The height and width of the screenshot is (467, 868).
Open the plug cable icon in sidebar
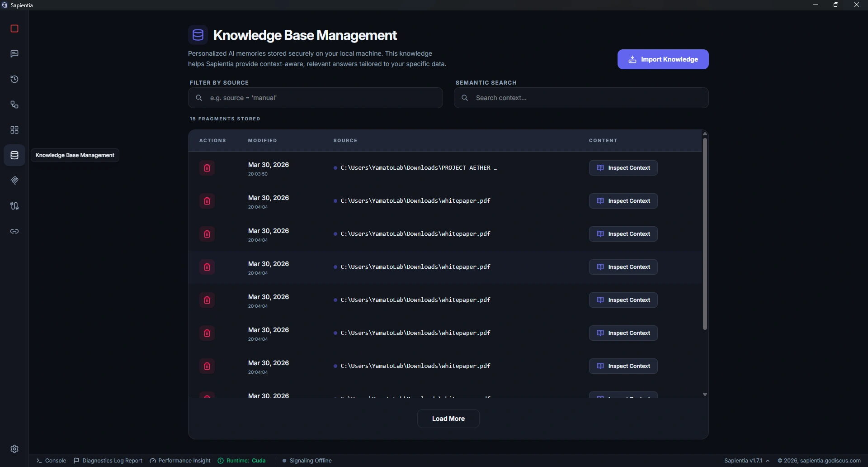click(14, 206)
